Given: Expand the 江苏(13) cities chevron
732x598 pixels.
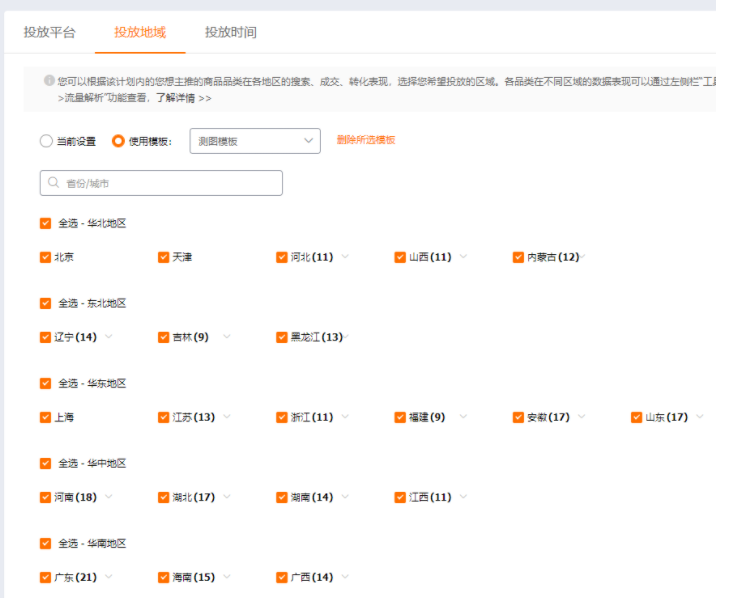Looking at the screenshot, I should (x=227, y=417).
